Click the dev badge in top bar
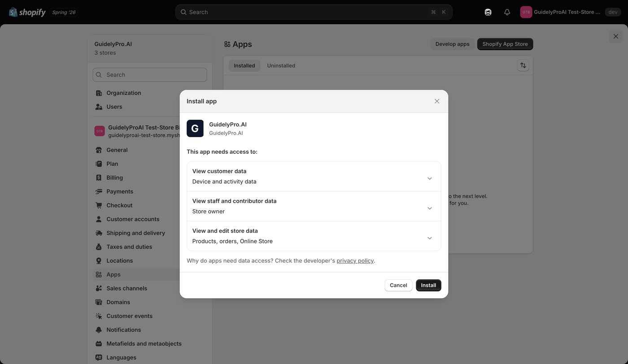Screen dimensions: 628x364 pos(613,12)
